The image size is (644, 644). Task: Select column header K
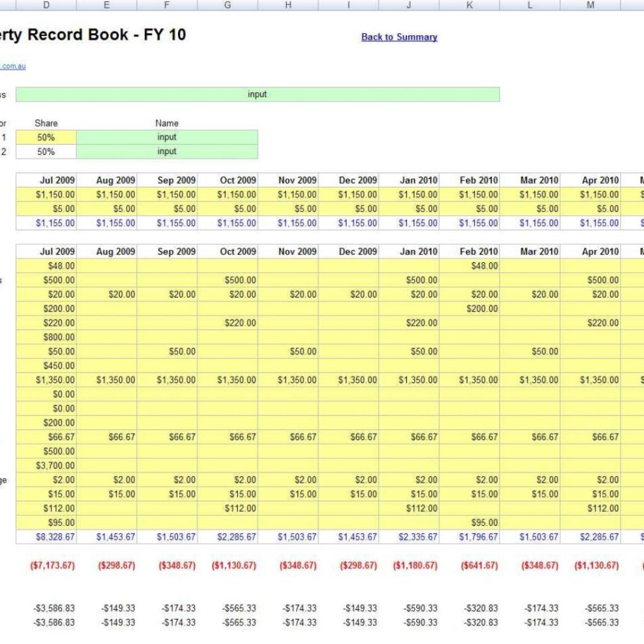(469, 5)
